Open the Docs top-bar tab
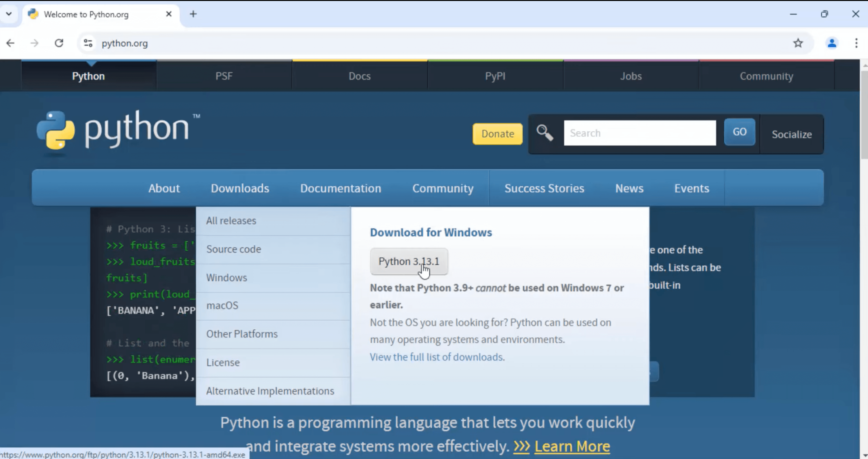 pyautogui.click(x=360, y=76)
